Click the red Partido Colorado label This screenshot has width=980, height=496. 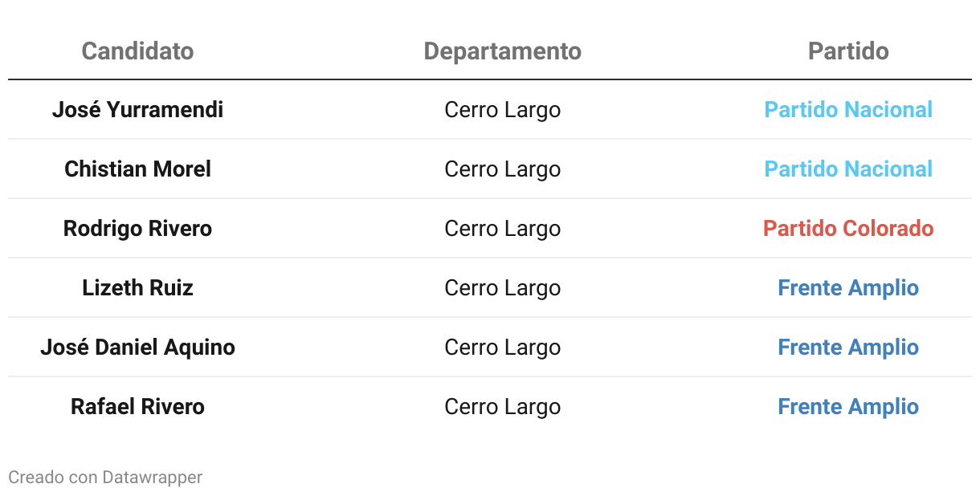pyautogui.click(x=848, y=228)
